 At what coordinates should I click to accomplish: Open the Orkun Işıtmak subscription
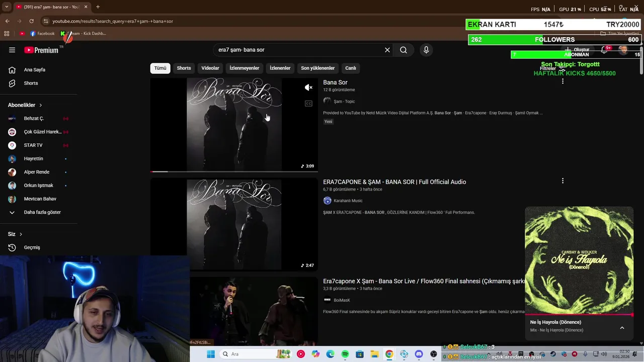pos(39,186)
